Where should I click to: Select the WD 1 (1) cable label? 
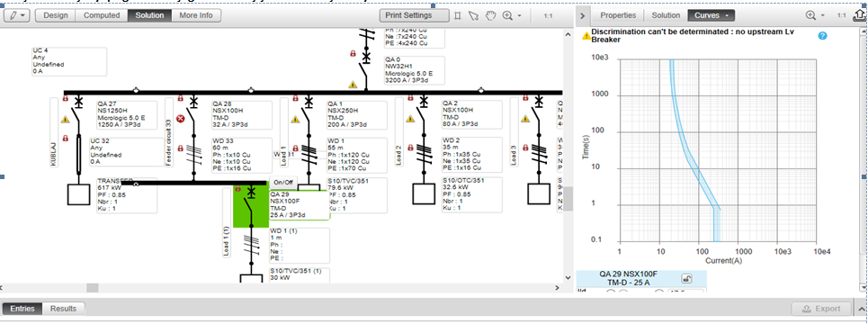(x=299, y=246)
